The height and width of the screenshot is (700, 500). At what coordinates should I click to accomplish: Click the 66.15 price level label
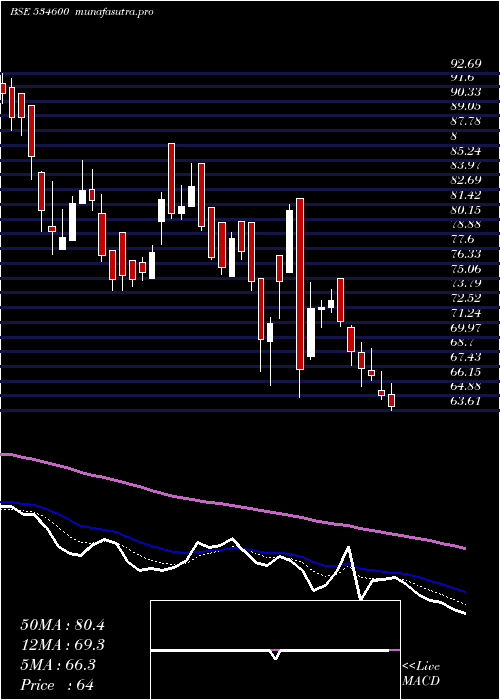pyautogui.click(x=466, y=371)
